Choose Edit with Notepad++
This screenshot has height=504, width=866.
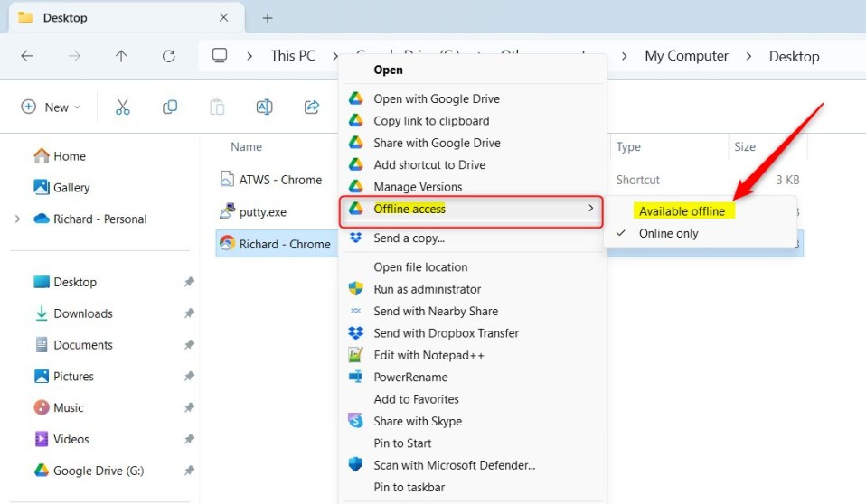coord(472,356)
